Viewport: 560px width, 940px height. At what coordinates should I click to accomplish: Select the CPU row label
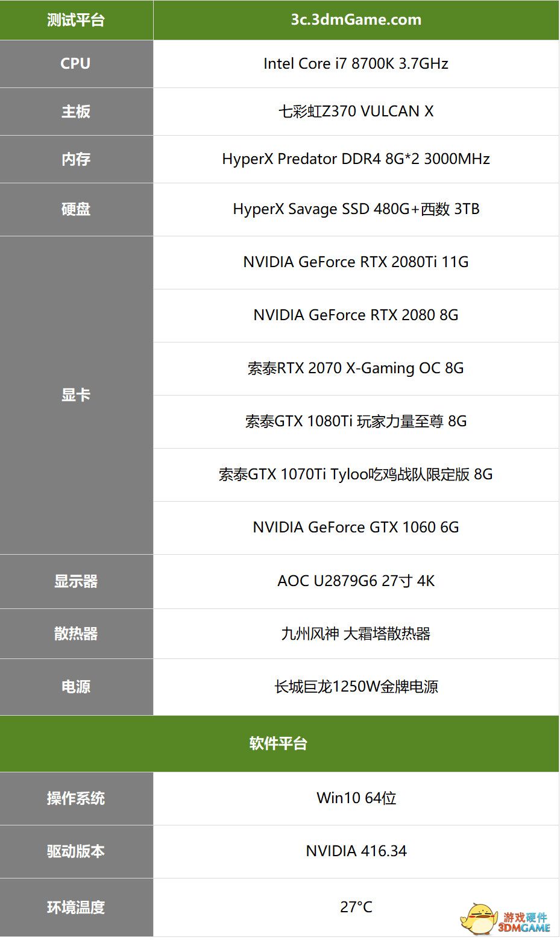coord(77,64)
